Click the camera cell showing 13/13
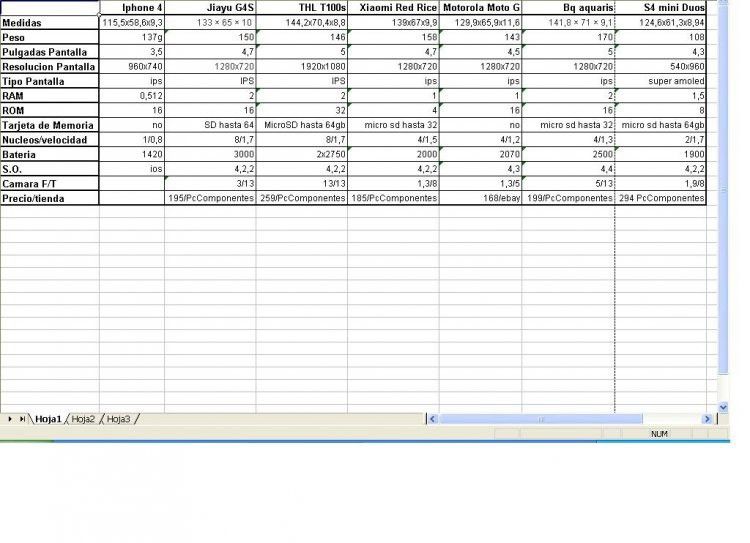This screenshot has width=750, height=543. tap(302, 184)
